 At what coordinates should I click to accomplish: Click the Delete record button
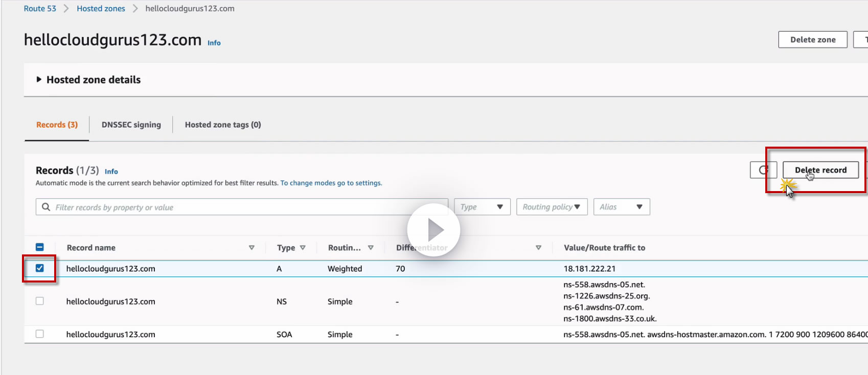pos(820,170)
